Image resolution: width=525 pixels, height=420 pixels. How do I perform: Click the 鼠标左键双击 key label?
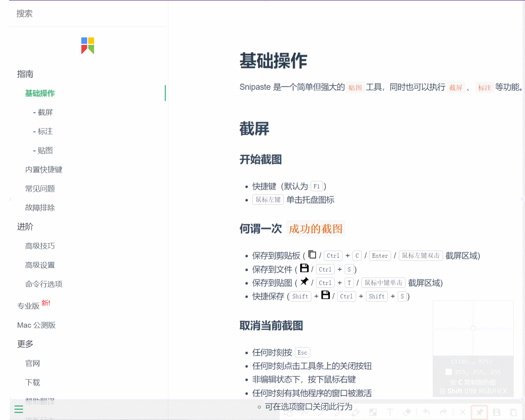pos(421,256)
